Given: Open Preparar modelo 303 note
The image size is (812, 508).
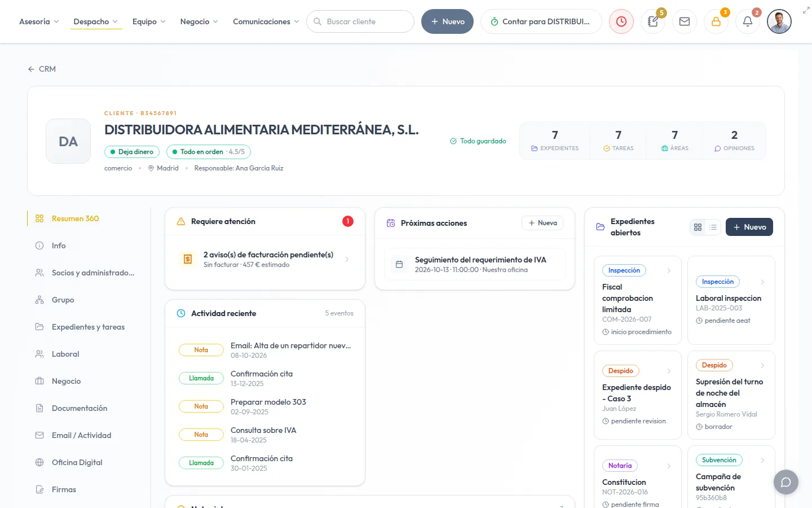Looking at the screenshot, I should (x=265, y=406).
